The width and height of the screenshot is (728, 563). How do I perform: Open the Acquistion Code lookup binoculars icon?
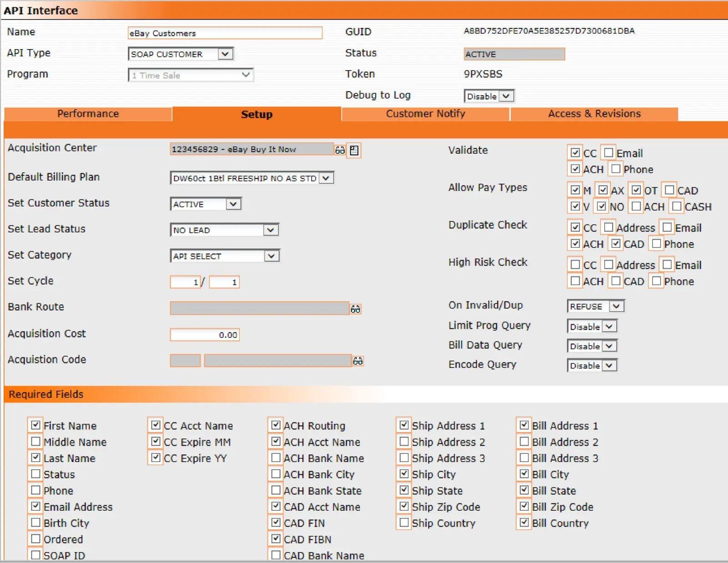pyautogui.click(x=359, y=361)
